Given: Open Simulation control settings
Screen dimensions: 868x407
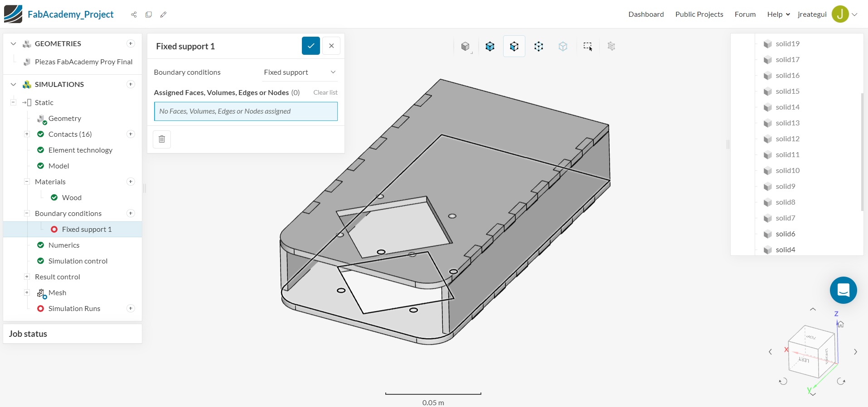Looking at the screenshot, I should (x=78, y=261).
